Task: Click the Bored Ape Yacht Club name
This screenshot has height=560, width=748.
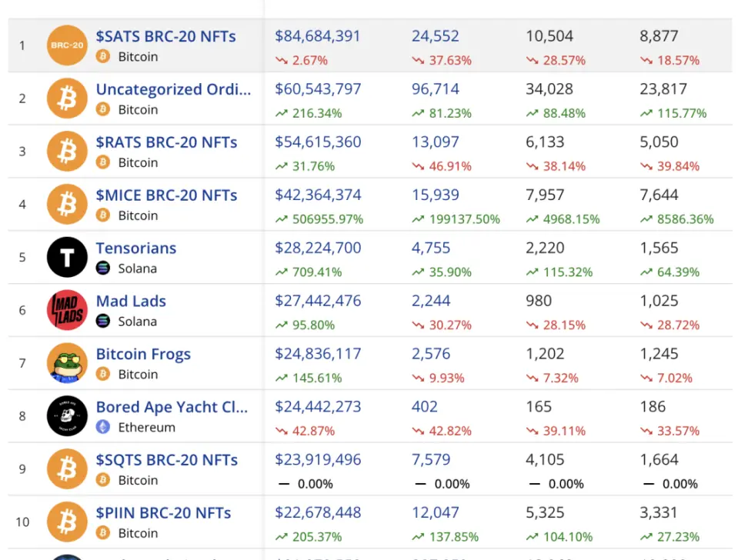Action: pyautogui.click(x=172, y=408)
